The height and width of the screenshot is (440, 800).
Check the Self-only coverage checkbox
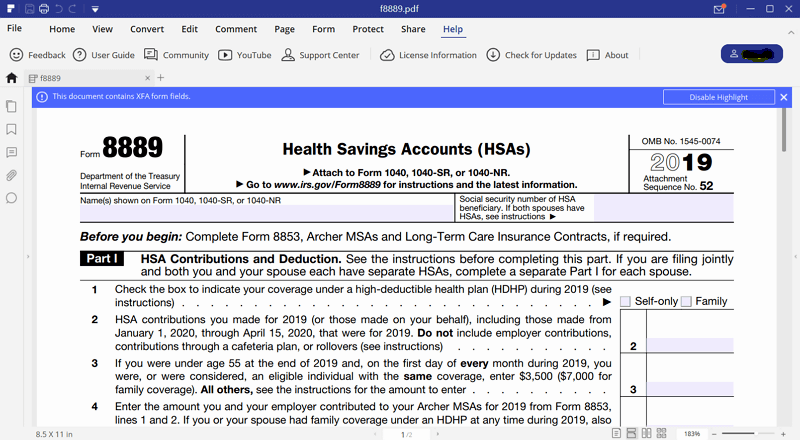pyautogui.click(x=625, y=301)
